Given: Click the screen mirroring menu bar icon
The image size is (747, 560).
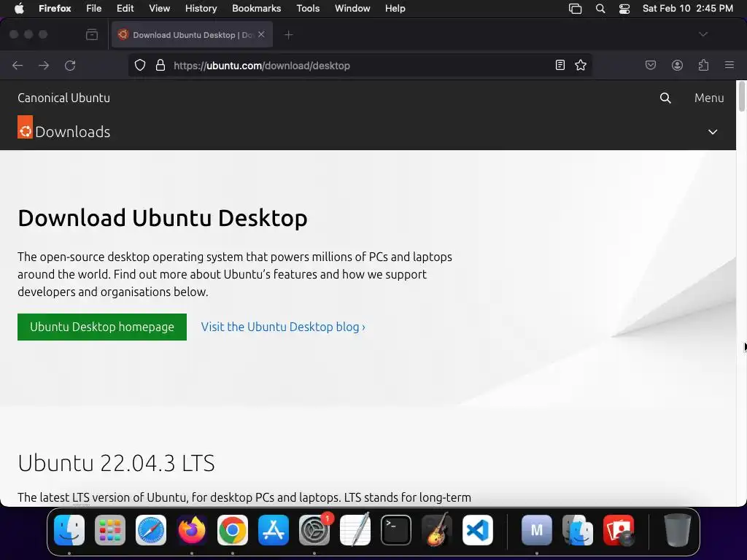Looking at the screenshot, I should click(576, 9).
